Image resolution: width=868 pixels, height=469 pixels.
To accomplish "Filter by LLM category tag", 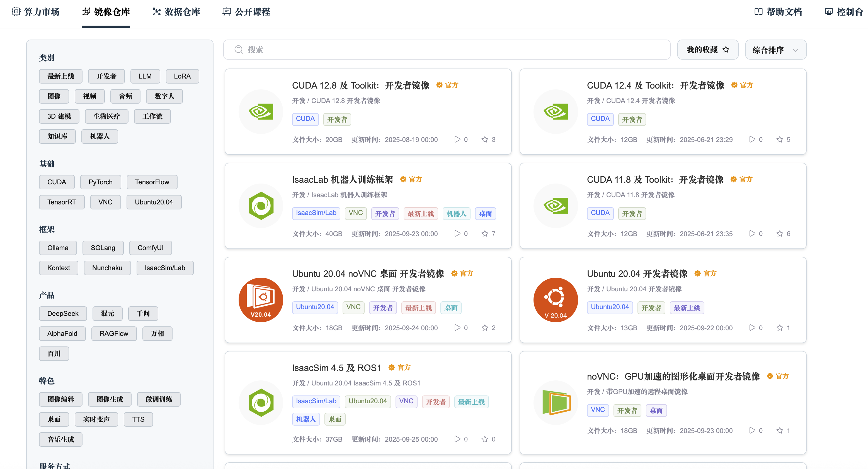I will 145,76.
